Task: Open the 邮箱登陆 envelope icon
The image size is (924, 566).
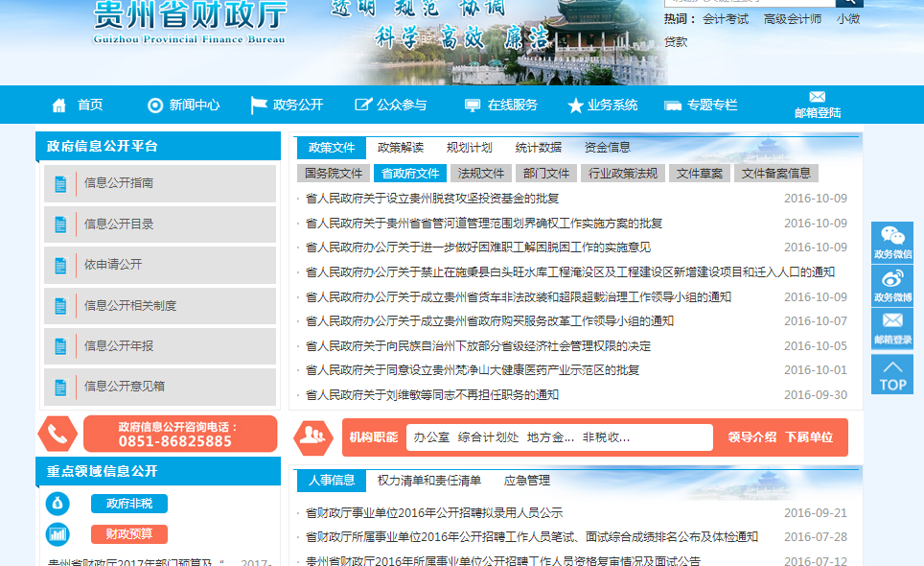Action: coord(817,97)
